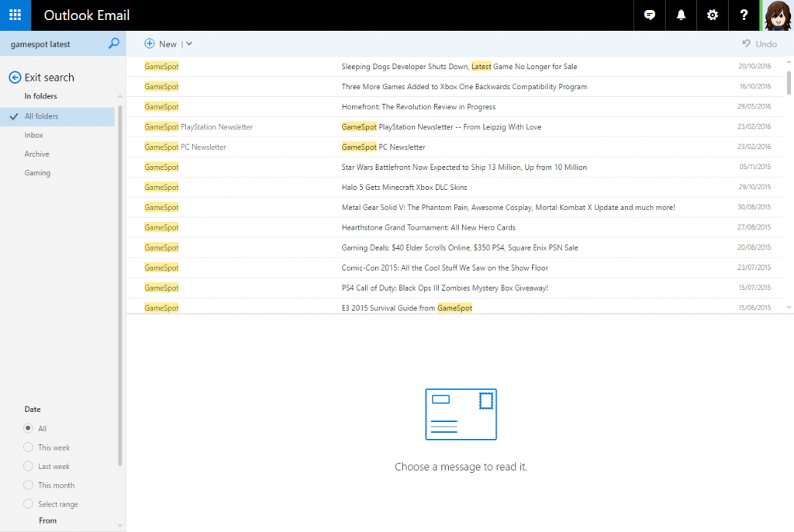Click the sidebar scroll up arrow
This screenshot has height=532, width=794.
click(x=120, y=96)
